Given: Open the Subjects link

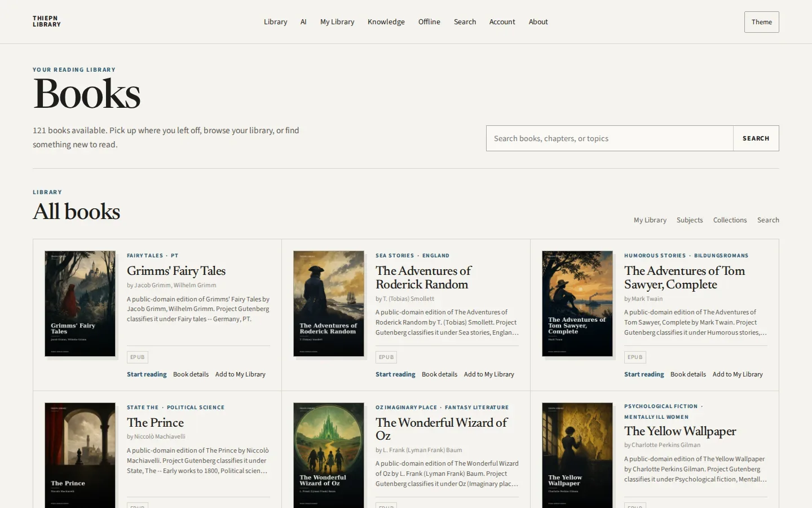Looking at the screenshot, I should point(690,220).
